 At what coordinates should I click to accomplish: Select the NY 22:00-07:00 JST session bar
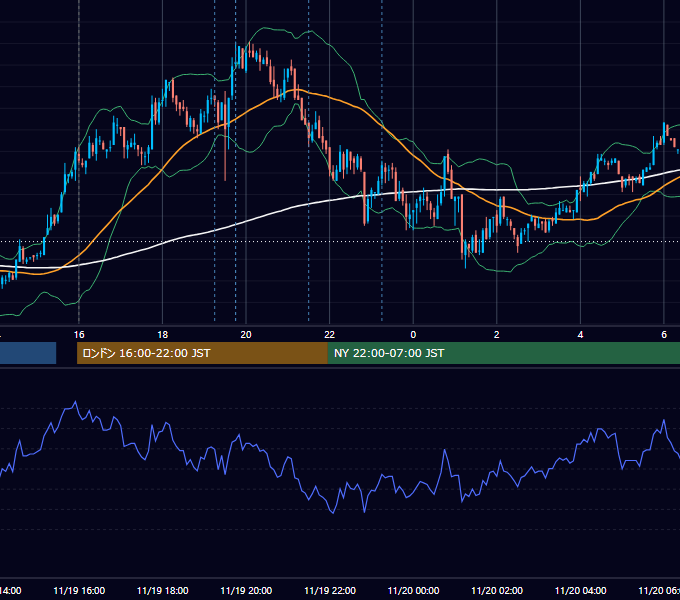[503, 353]
